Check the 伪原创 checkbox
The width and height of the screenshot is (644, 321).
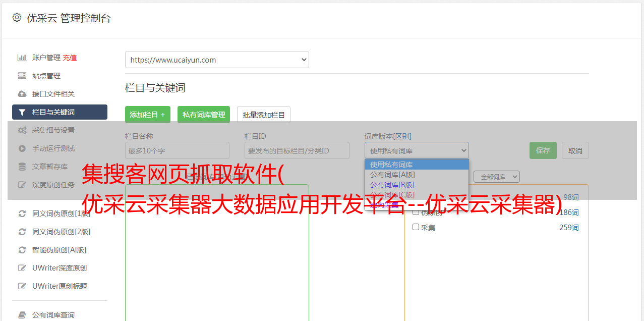click(416, 212)
